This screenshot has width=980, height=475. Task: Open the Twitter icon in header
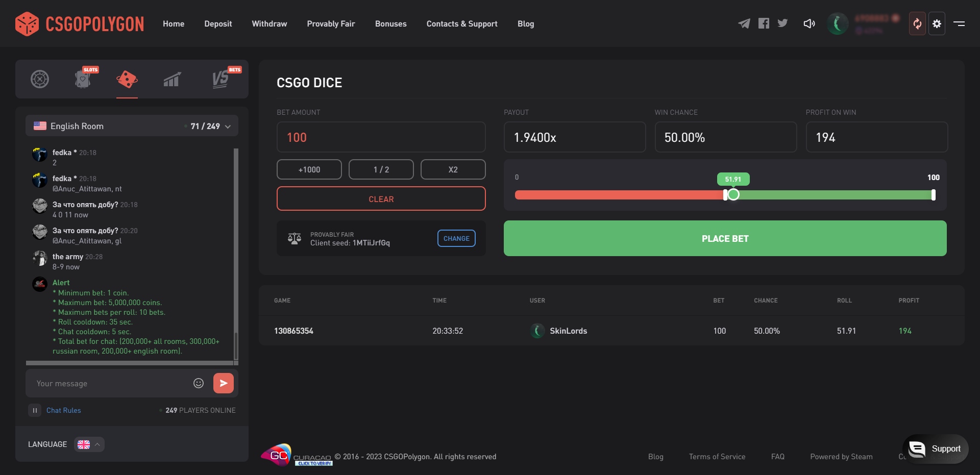(x=782, y=23)
